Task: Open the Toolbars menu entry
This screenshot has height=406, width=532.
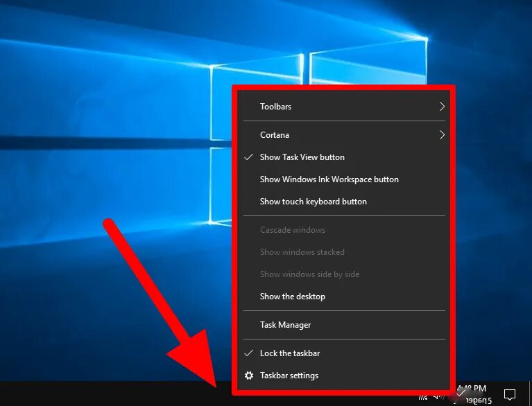Action: 344,107
